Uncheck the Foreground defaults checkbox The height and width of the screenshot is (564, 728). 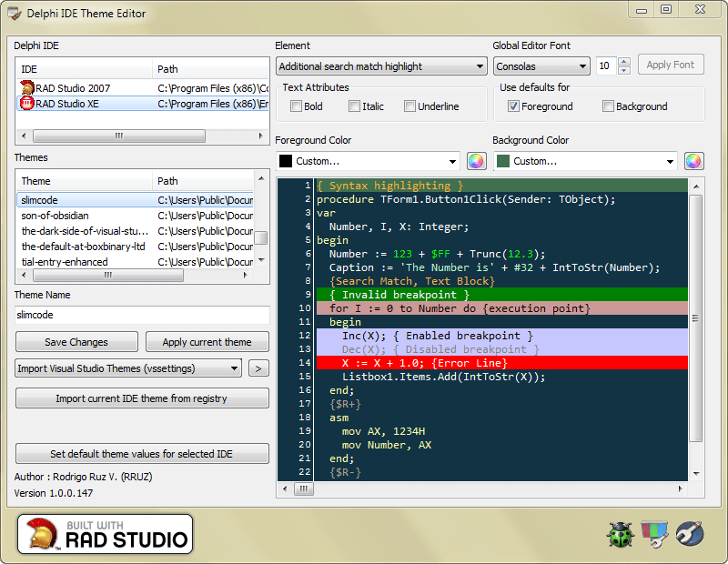pos(513,106)
